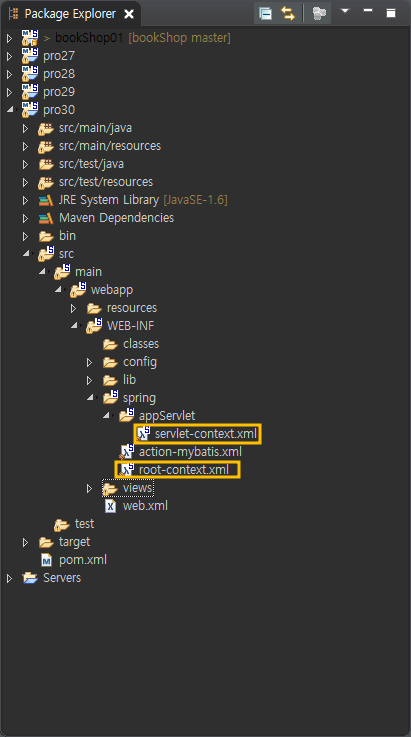Screen dimensions: 411x737
Task: Click the root-context.xml file icon
Action: [126, 470]
